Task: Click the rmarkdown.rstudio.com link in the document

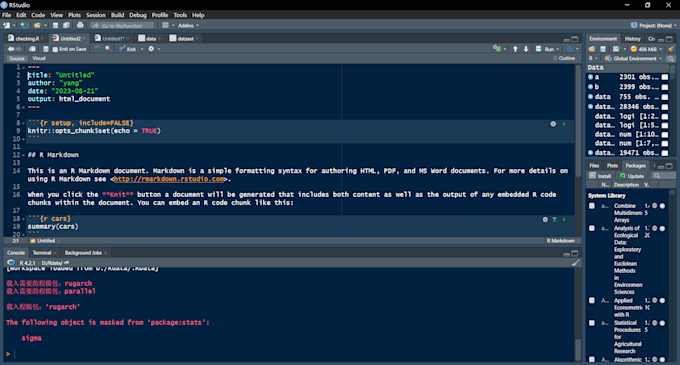Action: click(x=169, y=179)
